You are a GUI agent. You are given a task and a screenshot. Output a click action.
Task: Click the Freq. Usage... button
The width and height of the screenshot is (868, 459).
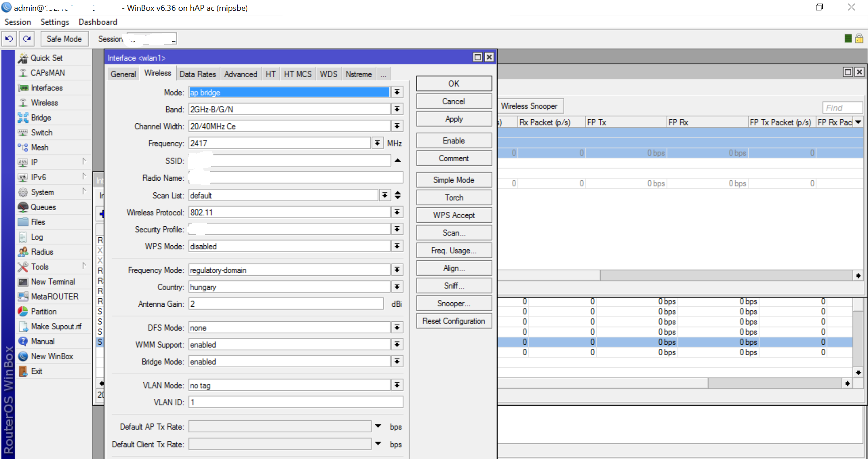(454, 250)
